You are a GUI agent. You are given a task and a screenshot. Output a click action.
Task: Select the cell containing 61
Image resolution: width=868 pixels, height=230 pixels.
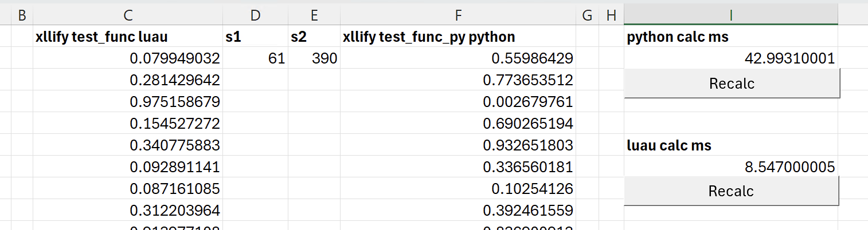coord(256,58)
